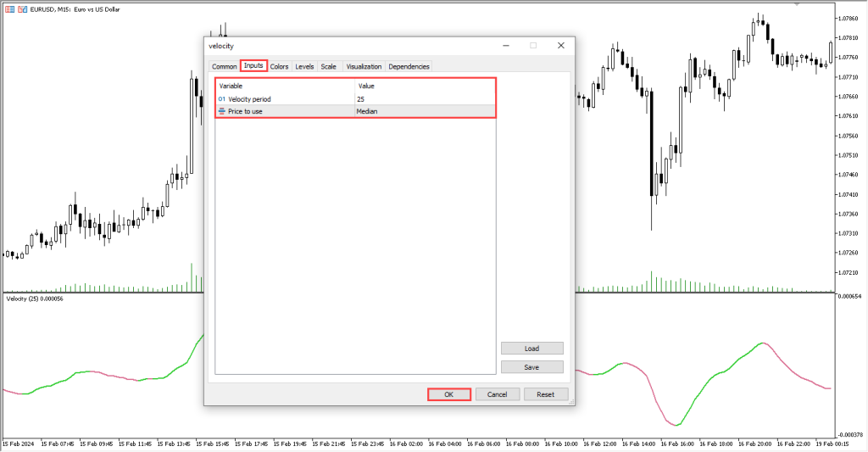Click the enum icon beside Price to use
Screen dimensions: 868x452
point(222,111)
